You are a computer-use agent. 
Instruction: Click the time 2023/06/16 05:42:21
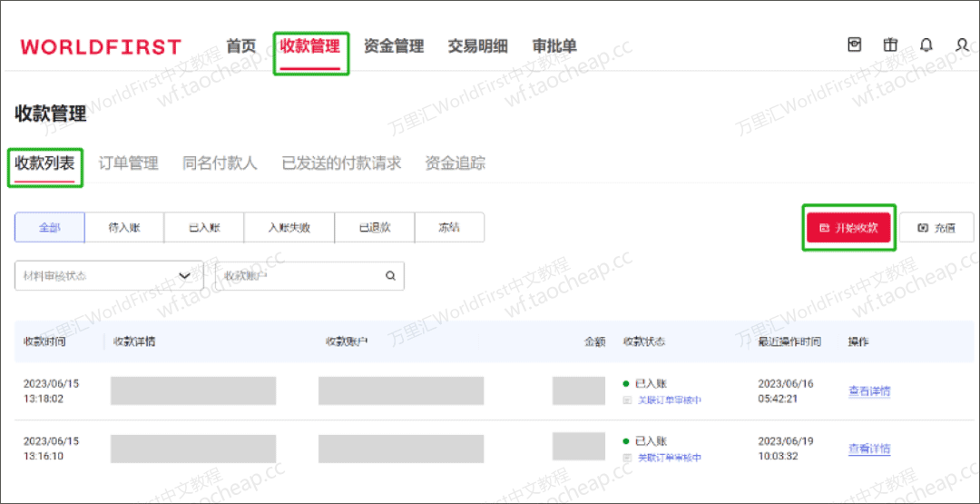[x=786, y=391]
